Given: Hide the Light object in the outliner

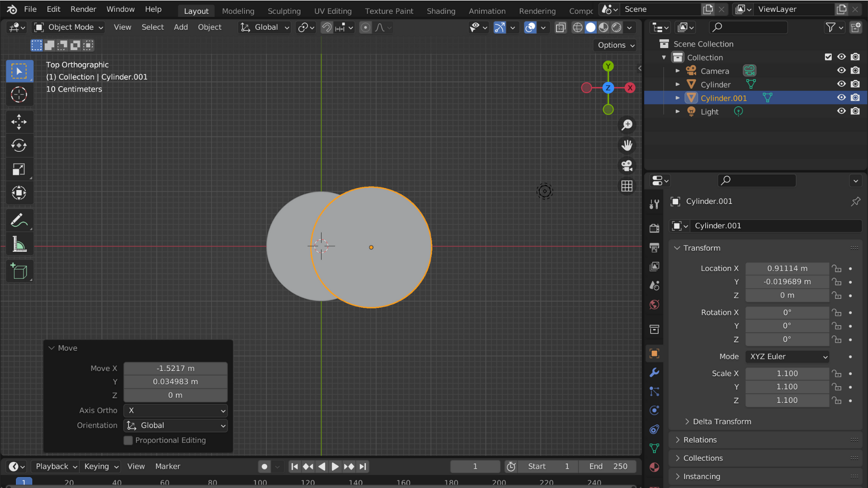Looking at the screenshot, I should 841,111.
